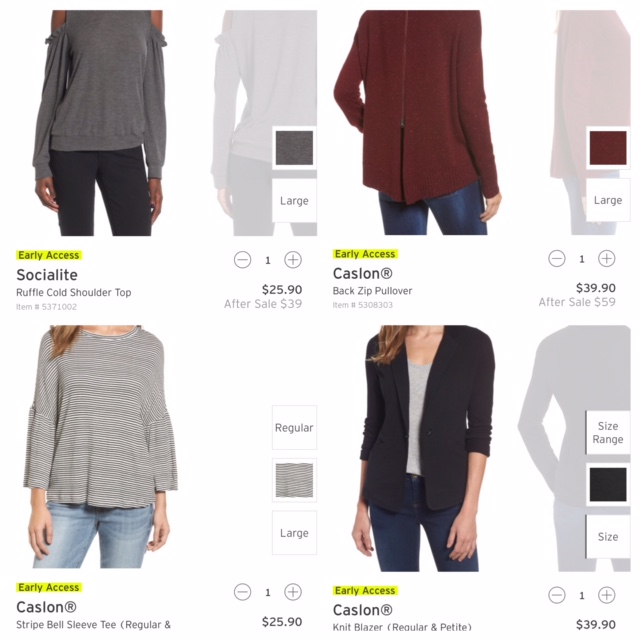640x640 pixels.
Task: Reduce Knit Blazer quantity with minus icon
Action: coord(557,595)
